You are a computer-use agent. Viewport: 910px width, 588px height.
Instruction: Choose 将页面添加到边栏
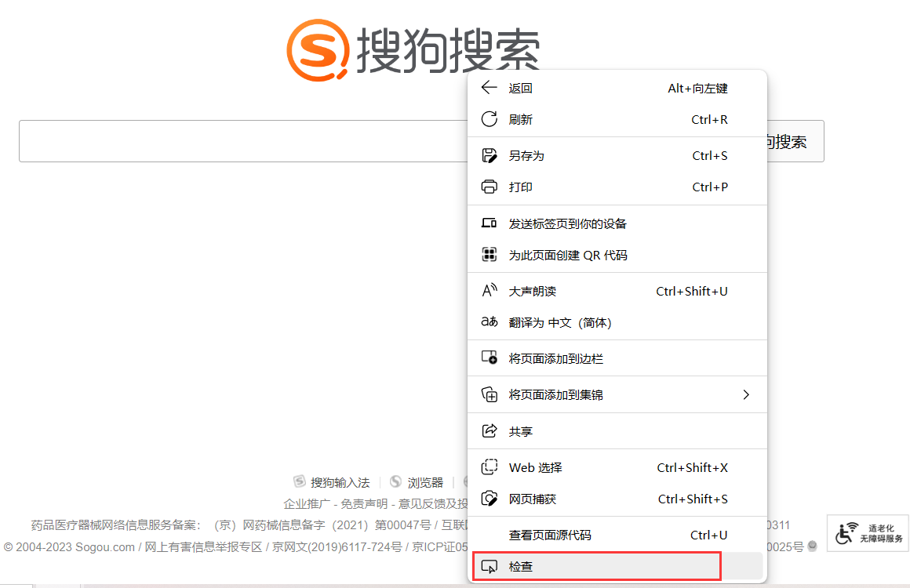point(617,358)
